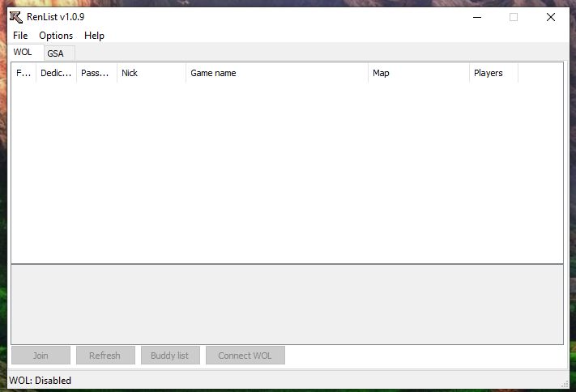Sort the list by Map column
The image size is (576, 392).
point(418,73)
